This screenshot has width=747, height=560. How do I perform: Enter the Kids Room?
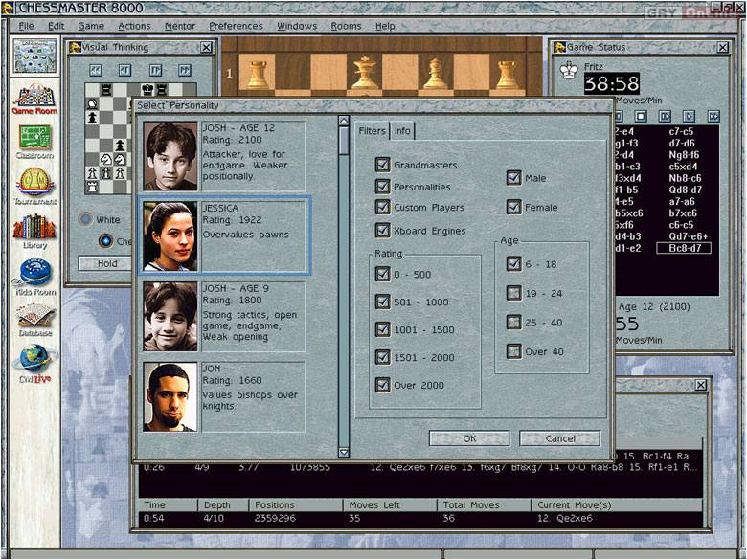click(x=34, y=275)
